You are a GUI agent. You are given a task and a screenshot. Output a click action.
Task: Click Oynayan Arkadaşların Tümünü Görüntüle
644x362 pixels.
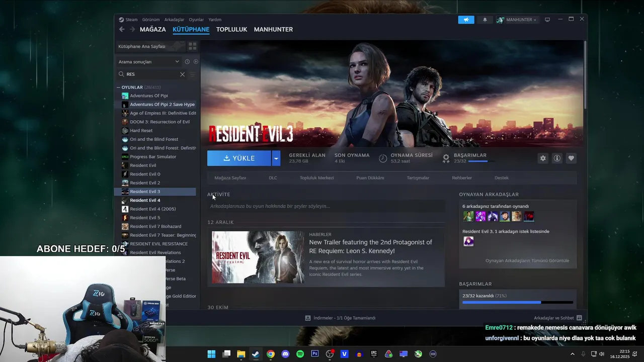527,260
